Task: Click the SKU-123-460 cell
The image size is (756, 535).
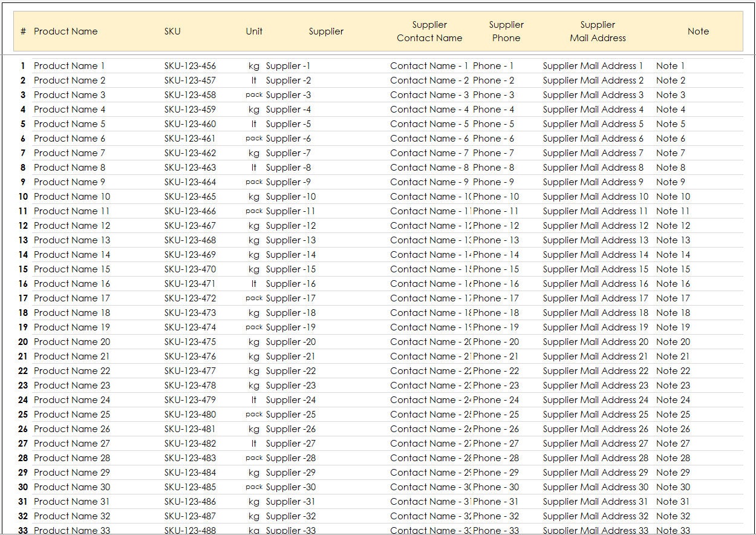Action: (191, 123)
